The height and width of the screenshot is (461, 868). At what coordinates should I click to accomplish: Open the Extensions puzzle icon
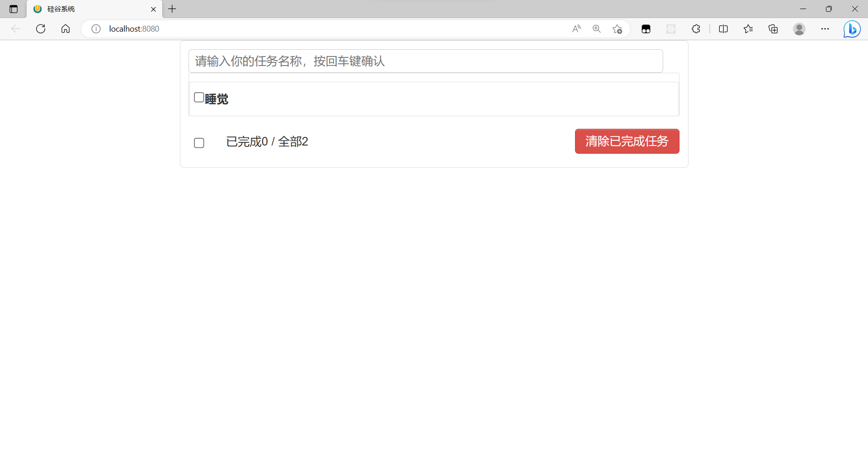click(696, 29)
